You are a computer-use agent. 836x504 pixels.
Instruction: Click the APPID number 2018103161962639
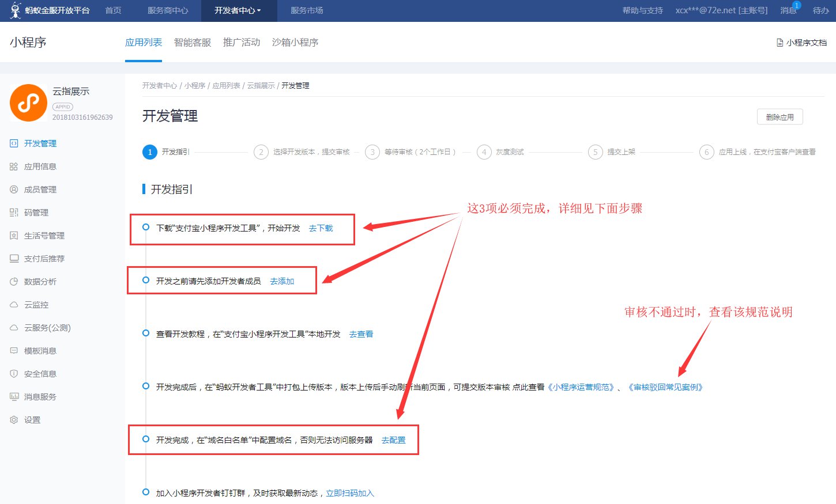click(x=82, y=118)
